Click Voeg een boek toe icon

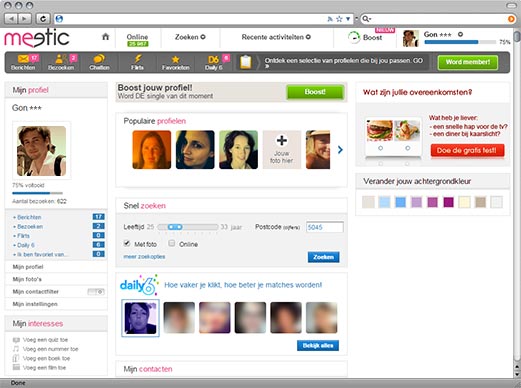16,358
